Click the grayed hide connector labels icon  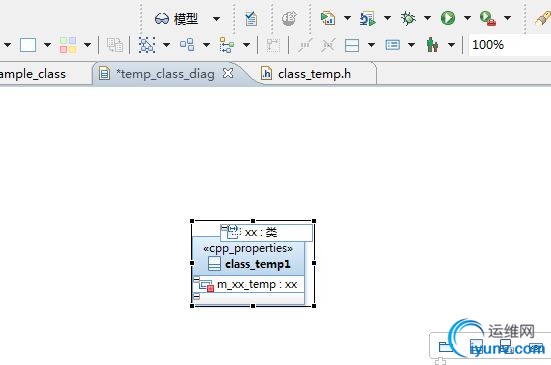[x=328, y=45]
